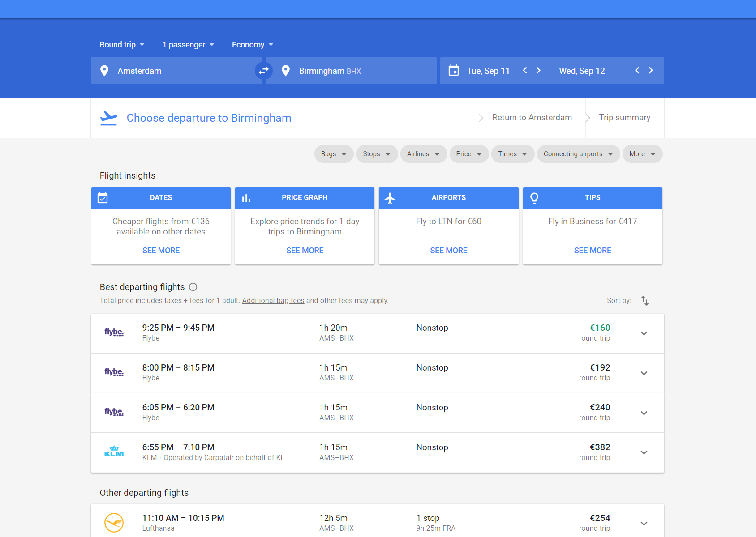Advance return date by one day

click(651, 71)
